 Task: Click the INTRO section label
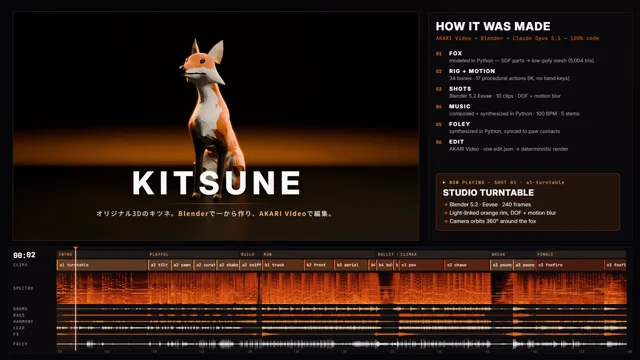(x=65, y=254)
